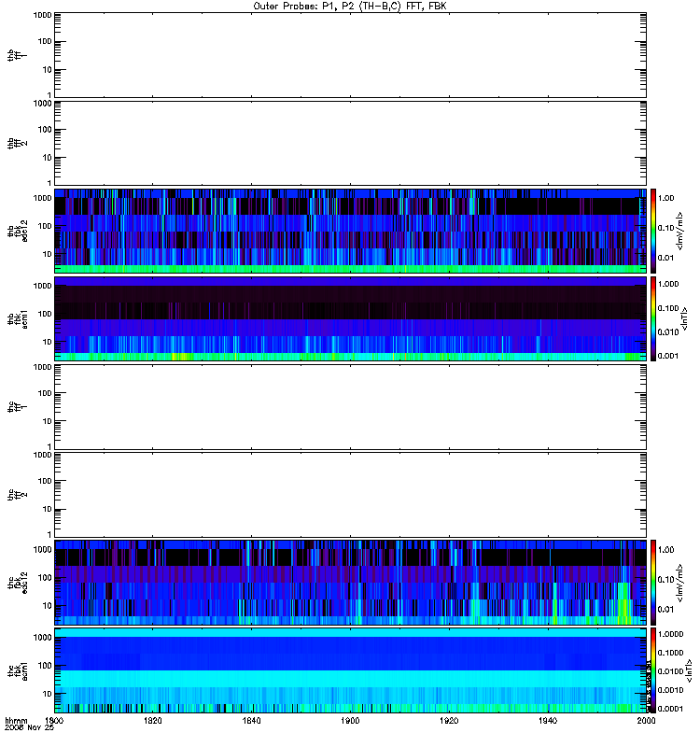Click the "1.0000" value on thc scm1 color bar

tap(670, 634)
